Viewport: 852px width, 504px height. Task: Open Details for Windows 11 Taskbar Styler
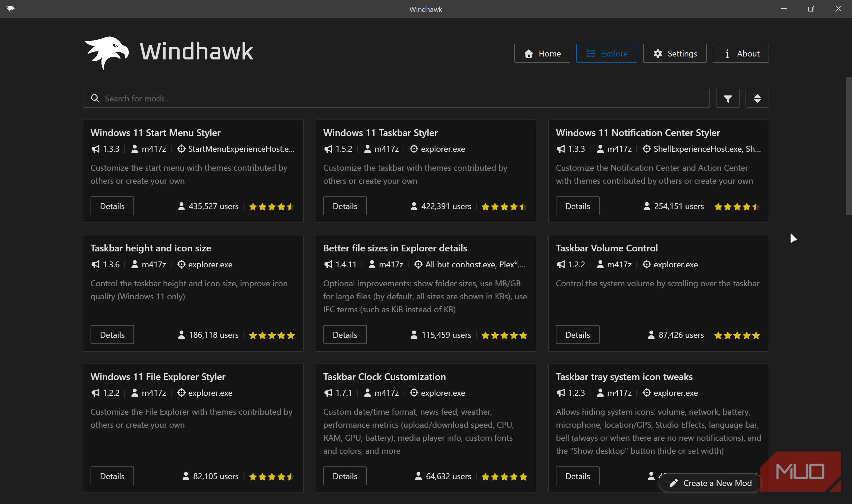(x=345, y=206)
